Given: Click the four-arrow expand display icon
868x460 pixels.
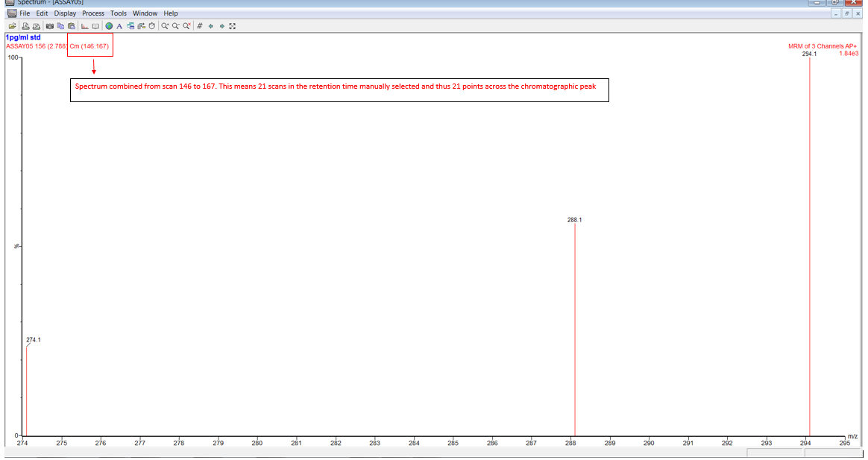Looking at the screenshot, I should tap(233, 26).
